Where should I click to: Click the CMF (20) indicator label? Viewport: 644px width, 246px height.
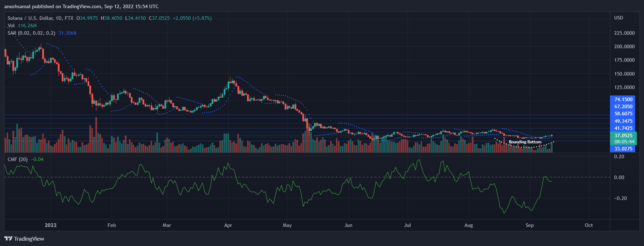coord(17,159)
